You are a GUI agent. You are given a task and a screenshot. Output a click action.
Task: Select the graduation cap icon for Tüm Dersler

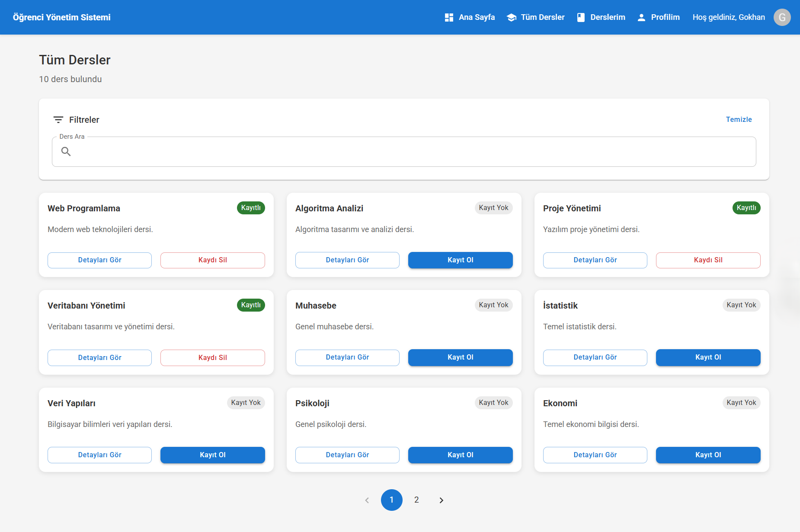point(512,17)
